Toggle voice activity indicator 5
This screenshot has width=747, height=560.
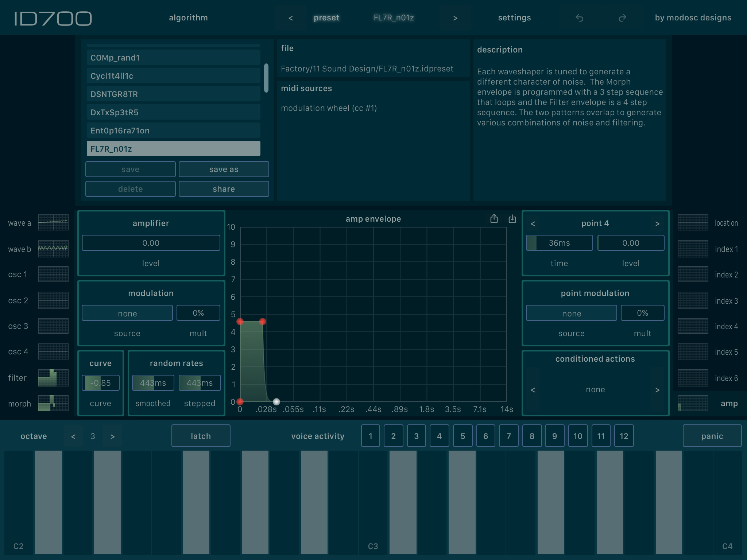point(462,436)
